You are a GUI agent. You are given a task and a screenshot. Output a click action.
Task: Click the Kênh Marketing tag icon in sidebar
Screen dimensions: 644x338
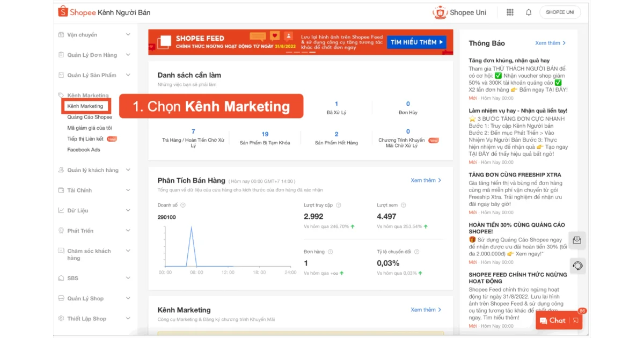tap(61, 95)
